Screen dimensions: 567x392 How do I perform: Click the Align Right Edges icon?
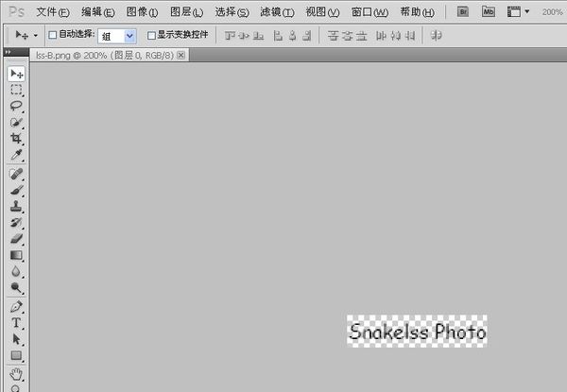(306, 35)
